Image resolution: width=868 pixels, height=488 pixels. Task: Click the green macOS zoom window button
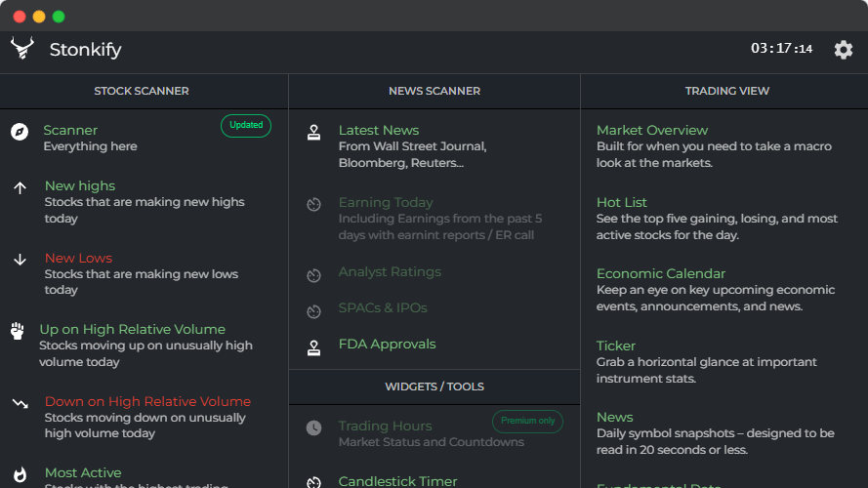point(59,17)
